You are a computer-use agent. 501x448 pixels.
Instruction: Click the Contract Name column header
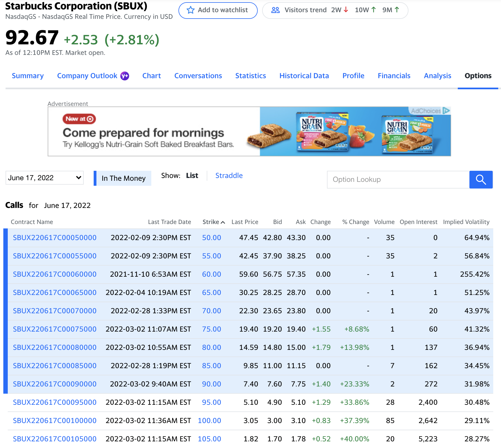[32, 222]
